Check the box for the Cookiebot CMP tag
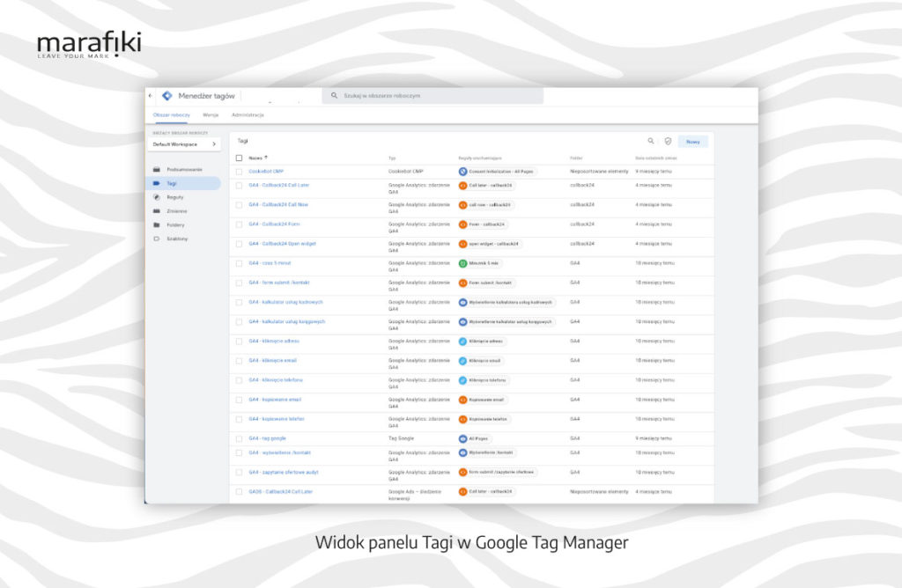The image size is (902, 588). click(239, 172)
